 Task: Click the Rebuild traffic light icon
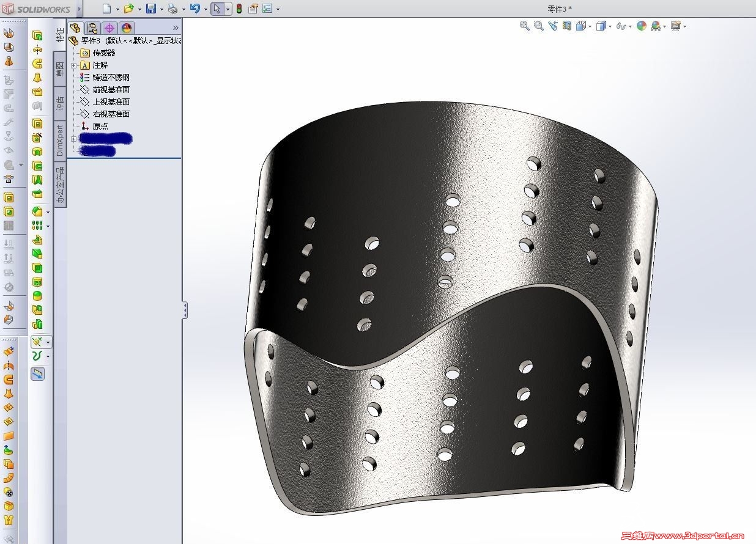[x=239, y=9]
